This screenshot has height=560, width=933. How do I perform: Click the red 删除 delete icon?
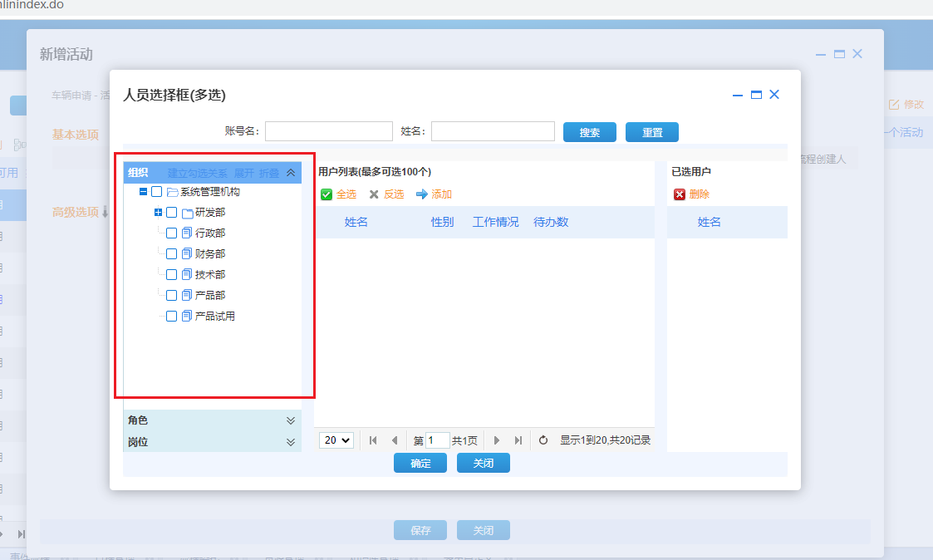pos(679,194)
